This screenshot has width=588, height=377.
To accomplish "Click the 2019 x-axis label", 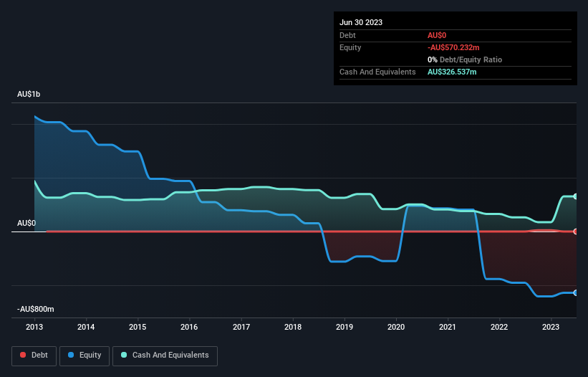I will point(344,327).
